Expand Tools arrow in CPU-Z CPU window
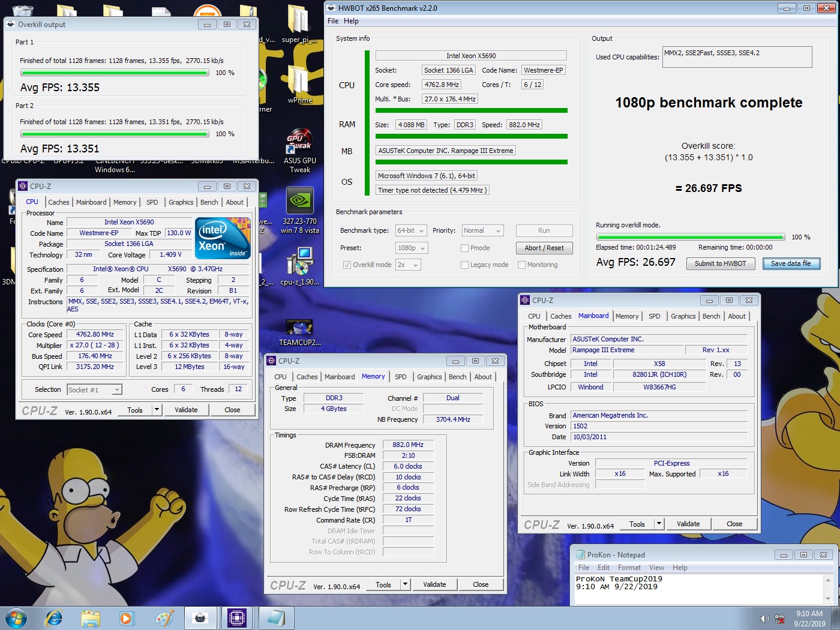 pyautogui.click(x=157, y=410)
